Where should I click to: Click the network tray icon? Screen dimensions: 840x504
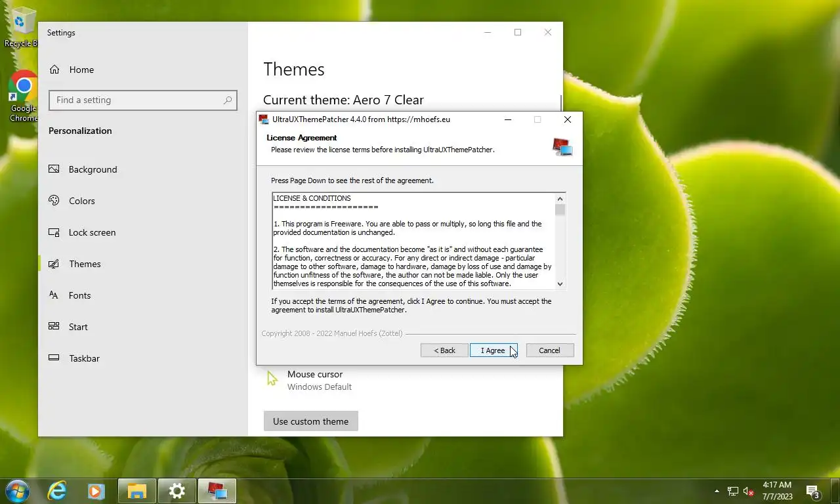pyautogui.click(x=733, y=491)
